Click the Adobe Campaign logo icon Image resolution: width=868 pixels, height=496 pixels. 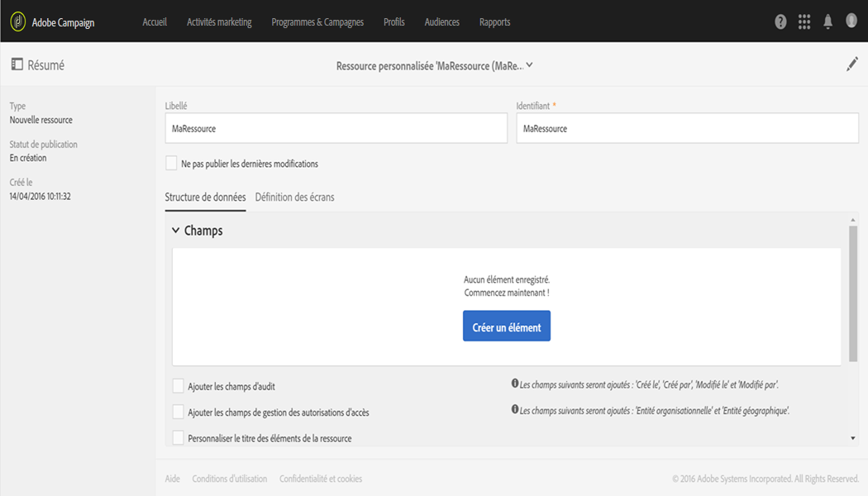point(18,21)
